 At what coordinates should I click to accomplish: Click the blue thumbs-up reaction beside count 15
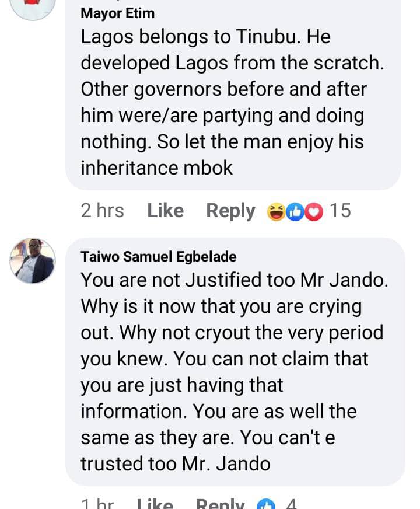click(x=295, y=211)
